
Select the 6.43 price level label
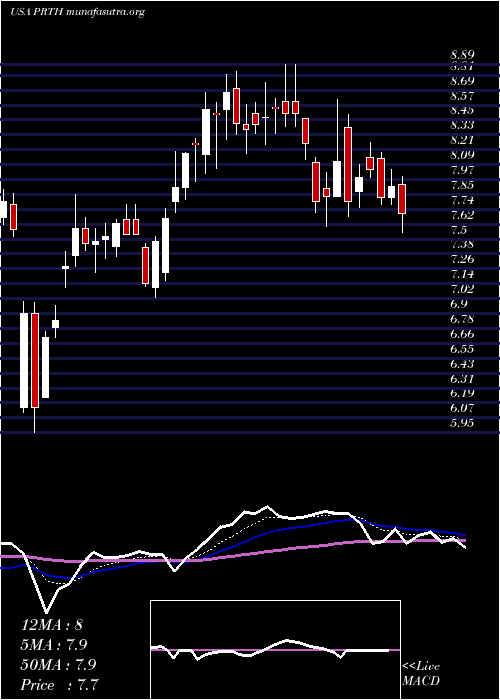tap(462, 364)
